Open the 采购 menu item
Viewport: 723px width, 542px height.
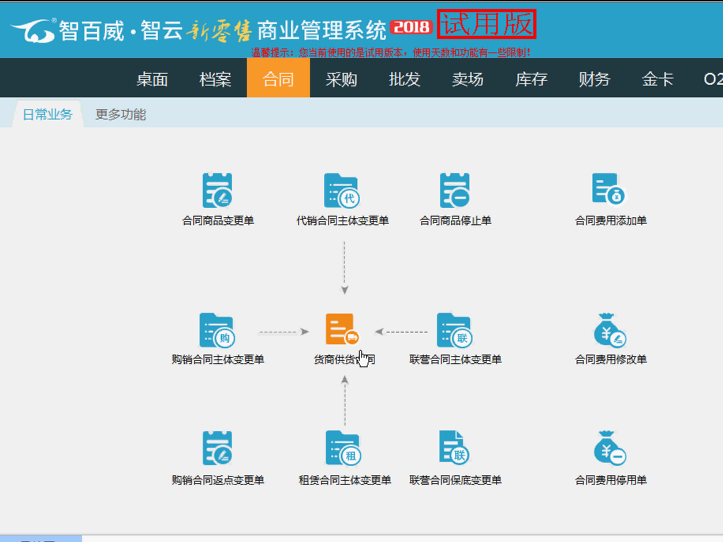coord(341,79)
